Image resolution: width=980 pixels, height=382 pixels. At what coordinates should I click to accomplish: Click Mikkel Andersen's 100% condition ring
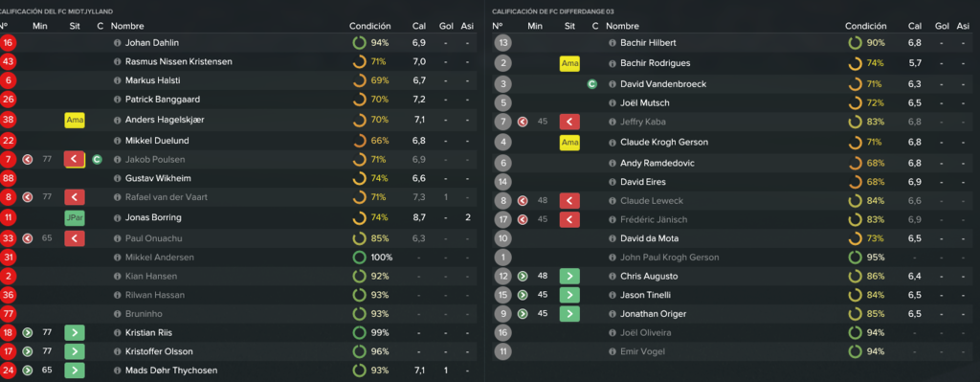tap(360, 257)
